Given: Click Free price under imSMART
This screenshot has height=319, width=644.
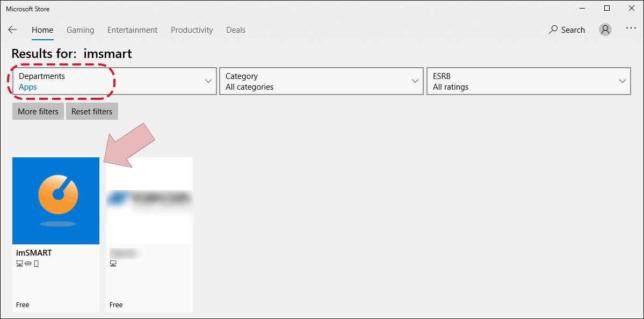Looking at the screenshot, I should click(23, 305).
